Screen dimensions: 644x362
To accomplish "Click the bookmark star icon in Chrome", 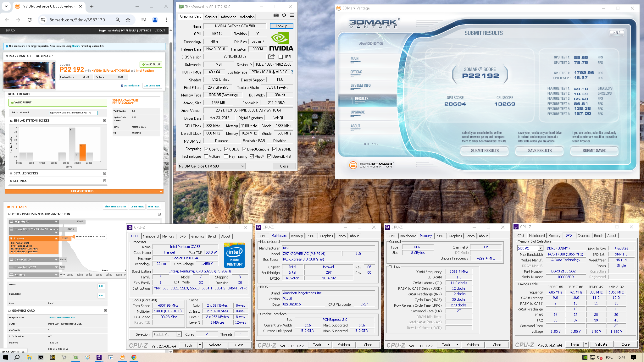I will click(x=128, y=20).
